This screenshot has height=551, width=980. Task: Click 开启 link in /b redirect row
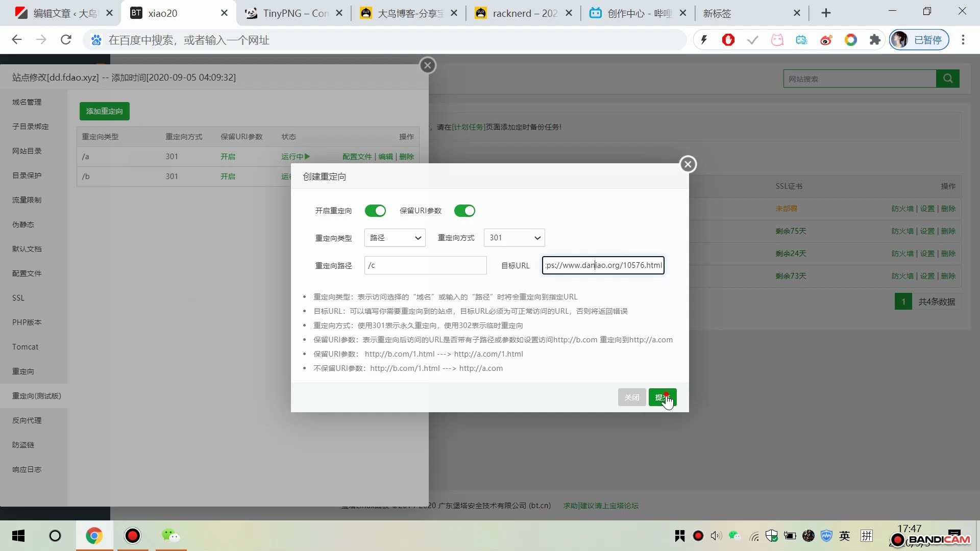tap(228, 177)
